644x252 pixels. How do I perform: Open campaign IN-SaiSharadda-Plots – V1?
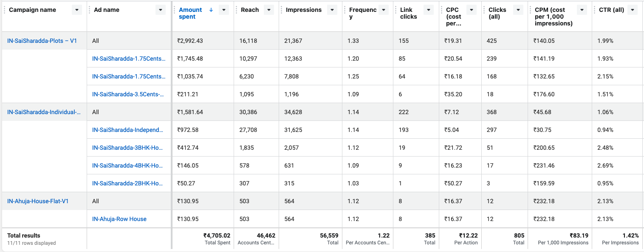pyautogui.click(x=42, y=41)
